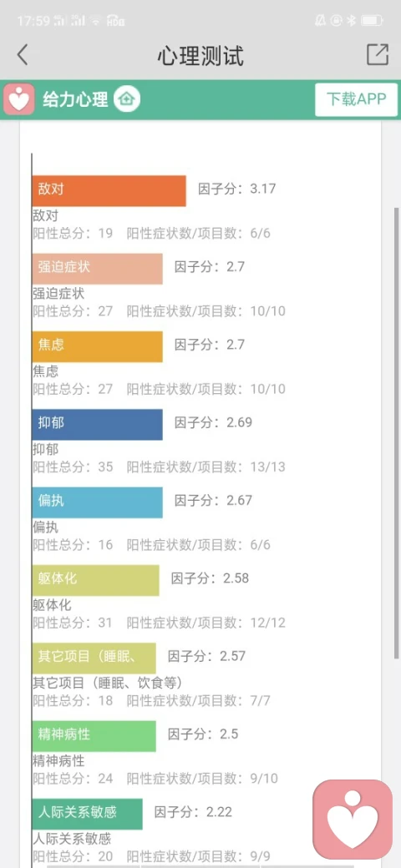The width and height of the screenshot is (401, 868).
Task: Click the 给力心理 brand name text
Action: click(x=75, y=100)
